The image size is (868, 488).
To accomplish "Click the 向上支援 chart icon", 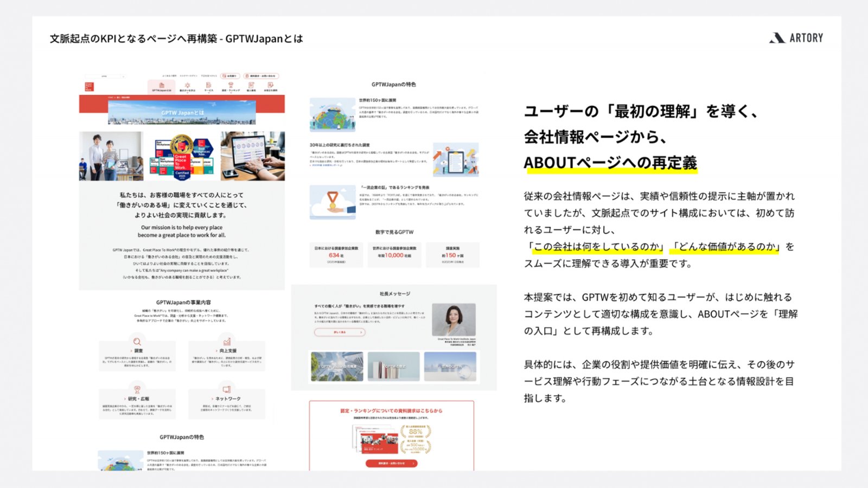I will point(227,342).
